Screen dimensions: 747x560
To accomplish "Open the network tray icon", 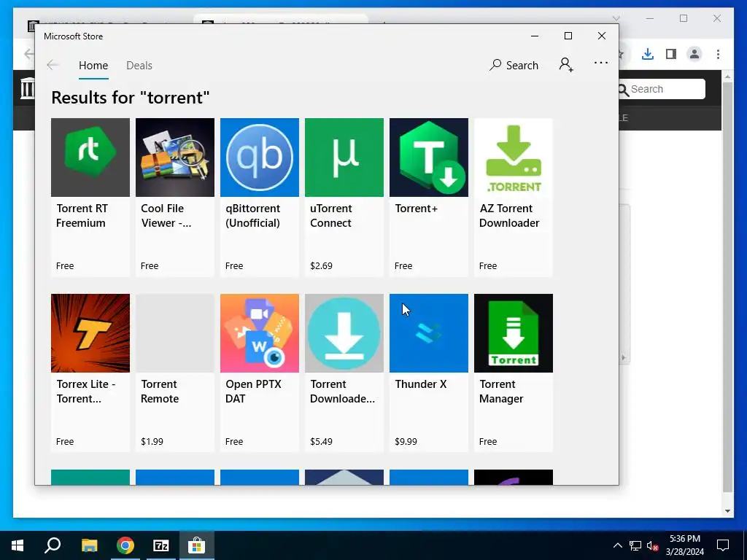I will click(635, 545).
